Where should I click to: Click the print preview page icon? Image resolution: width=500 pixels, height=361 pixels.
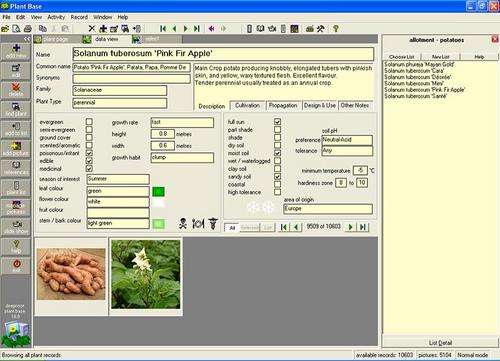[x=16, y=29]
